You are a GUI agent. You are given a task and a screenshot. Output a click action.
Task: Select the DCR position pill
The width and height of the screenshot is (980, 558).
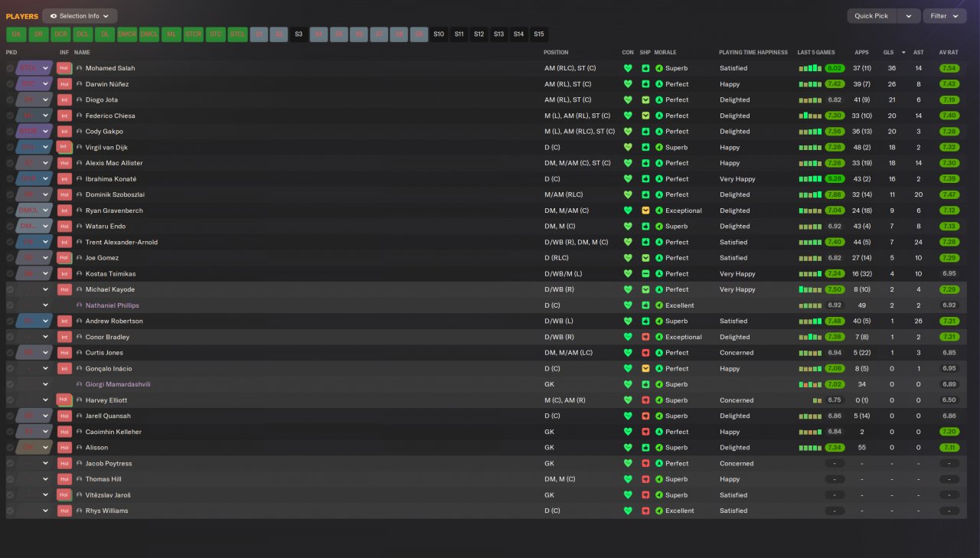coord(61,34)
